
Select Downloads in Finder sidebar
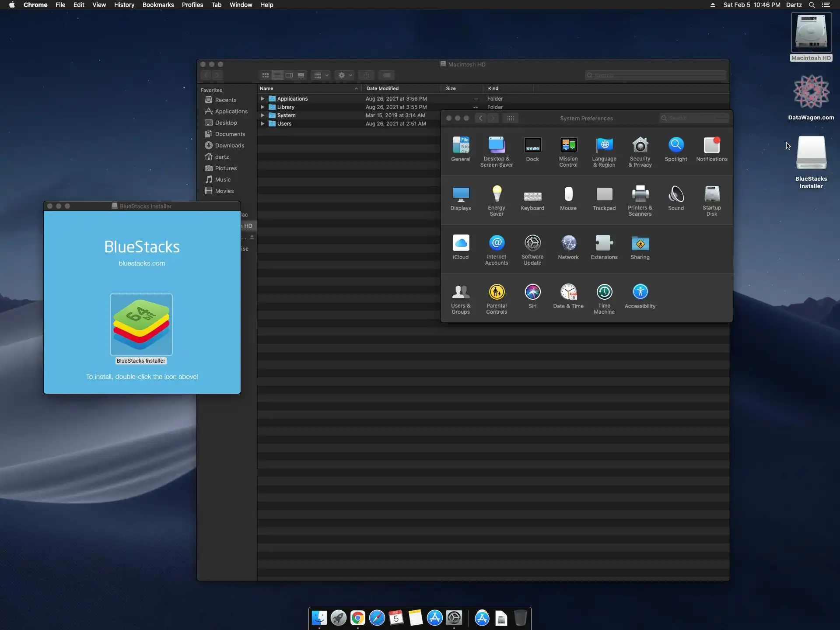[229, 146]
